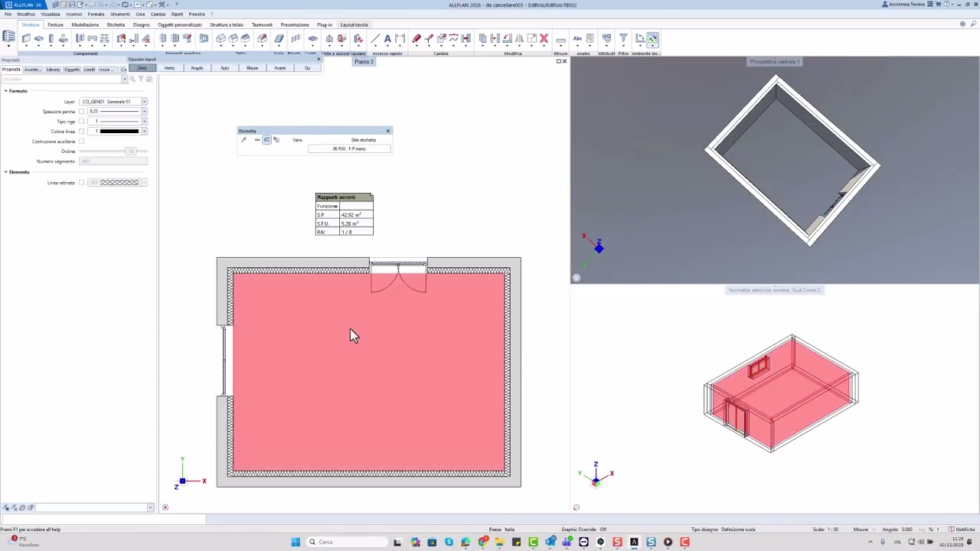Open the Livelli panel tab
Image resolution: width=980 pixels, height=551 pixels.
point(90,70)
